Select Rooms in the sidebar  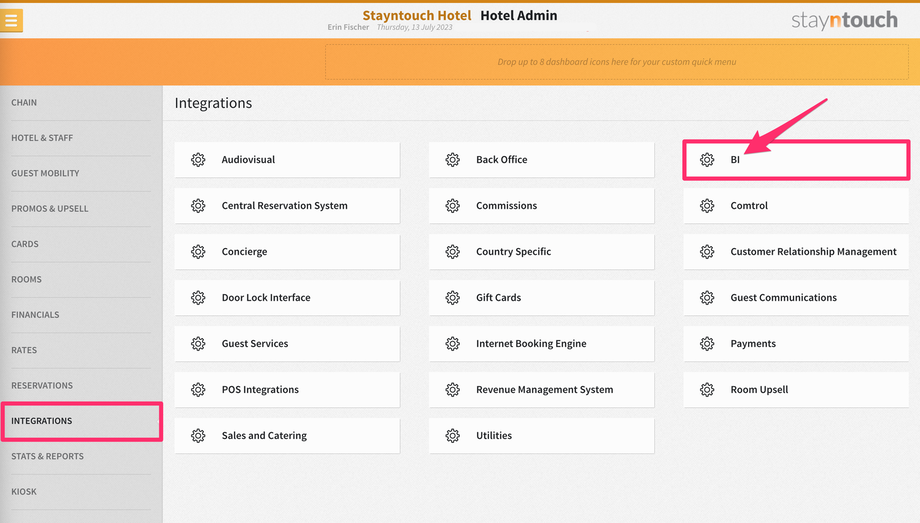tap(81, 279)
